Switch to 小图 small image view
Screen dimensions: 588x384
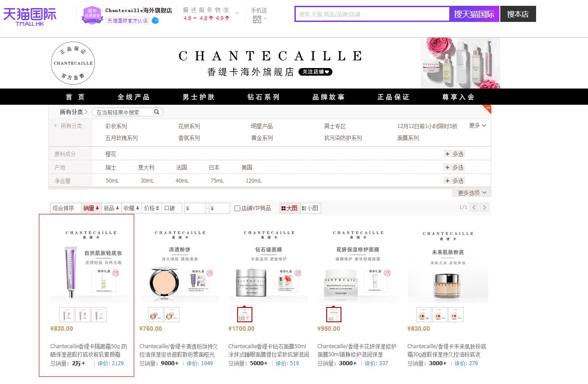310,208
